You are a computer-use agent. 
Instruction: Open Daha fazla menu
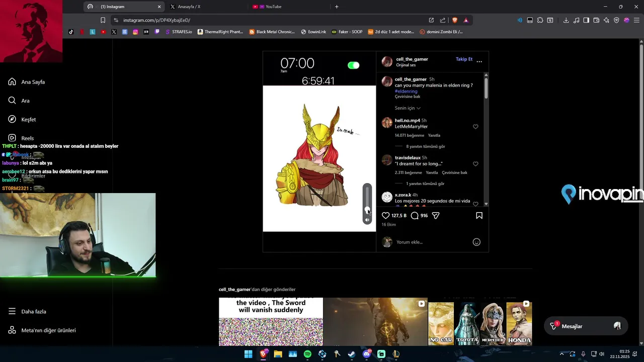click(x=27, y=311)
